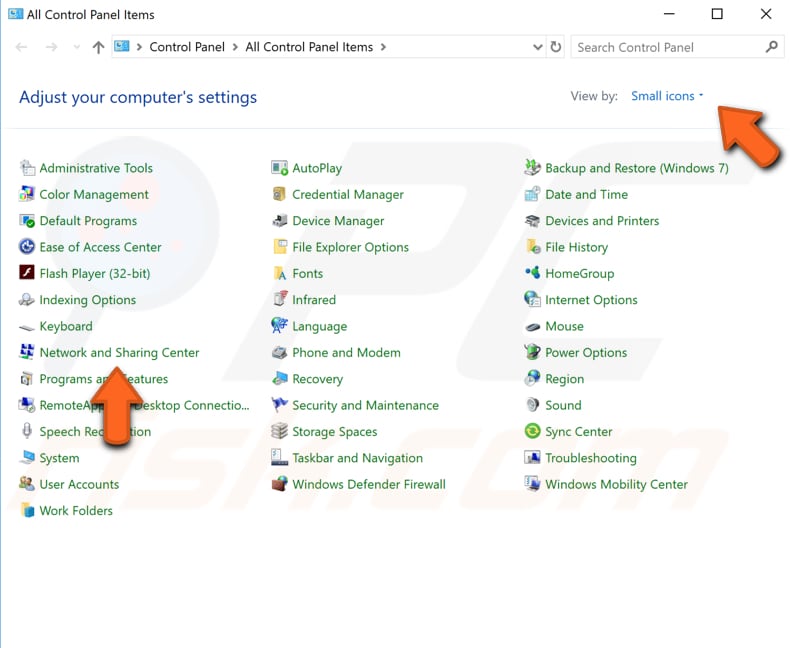Screen dimensions: 790x648
Task: Open the Mouse icon
Action: [533, 327]
